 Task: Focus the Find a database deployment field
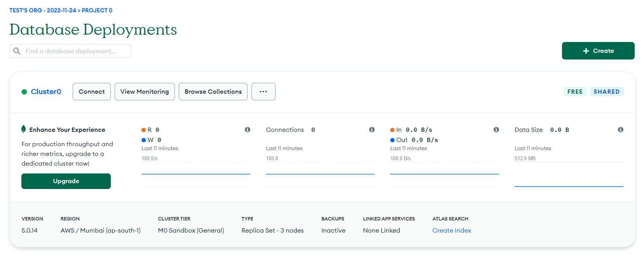[70, 51]
